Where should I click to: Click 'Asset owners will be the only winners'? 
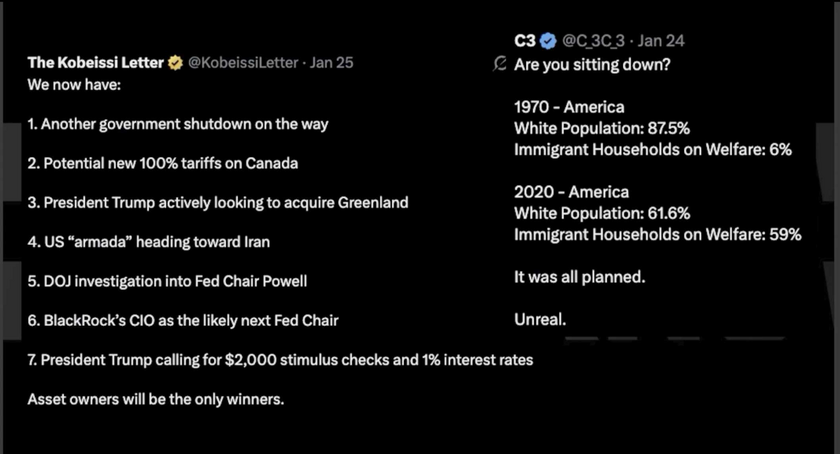(156, 399)
